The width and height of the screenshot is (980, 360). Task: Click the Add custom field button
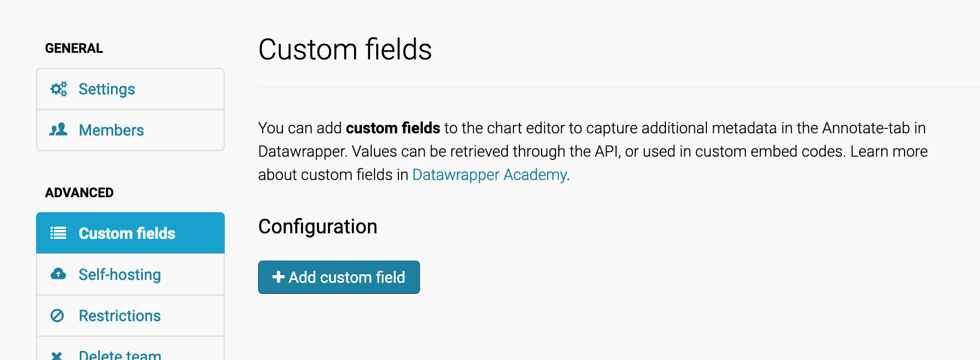(x=339, y=277)
